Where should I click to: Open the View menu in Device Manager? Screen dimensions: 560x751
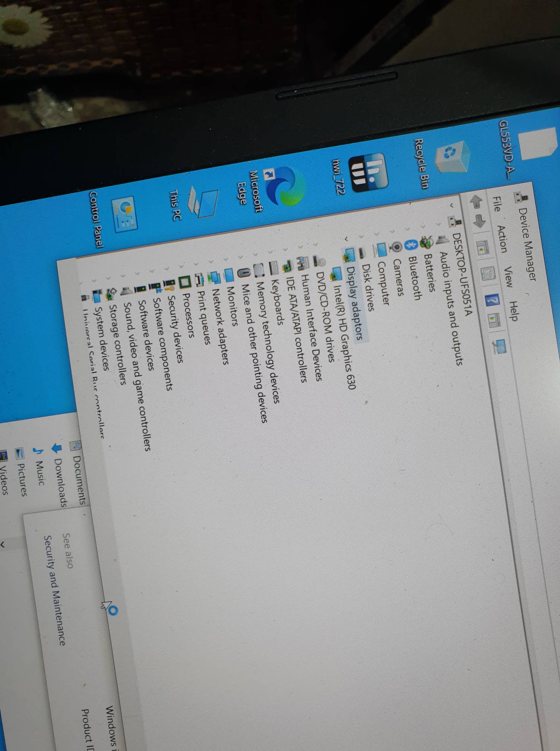point(508,277)
